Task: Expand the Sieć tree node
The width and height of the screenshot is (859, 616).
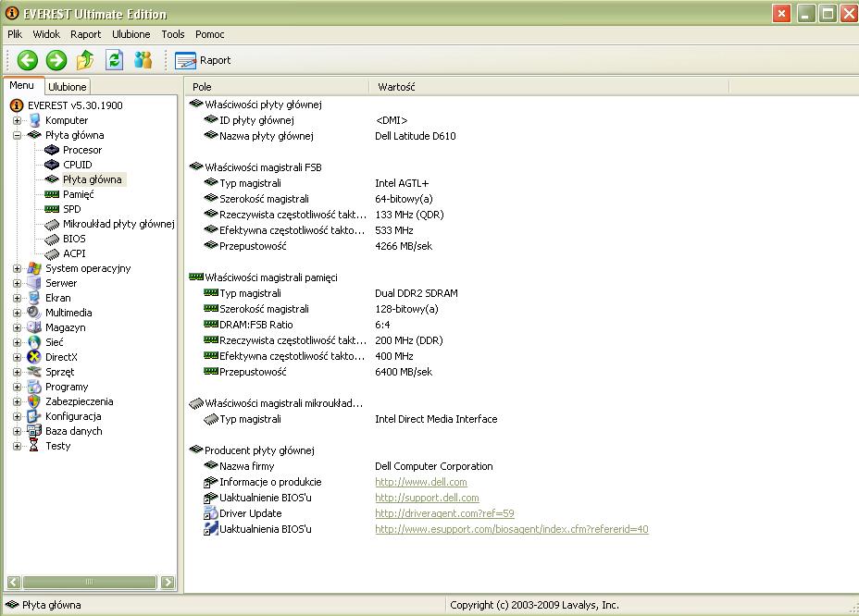Action: click(17, 342)
